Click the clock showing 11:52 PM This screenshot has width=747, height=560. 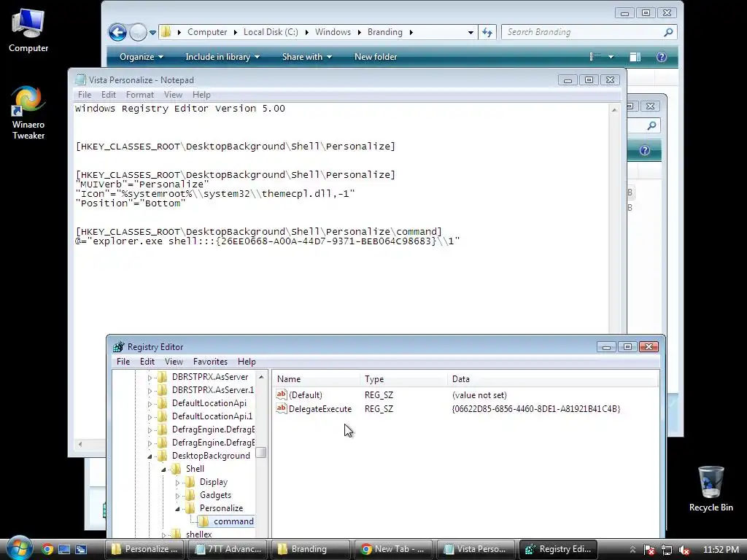[721, 550]
